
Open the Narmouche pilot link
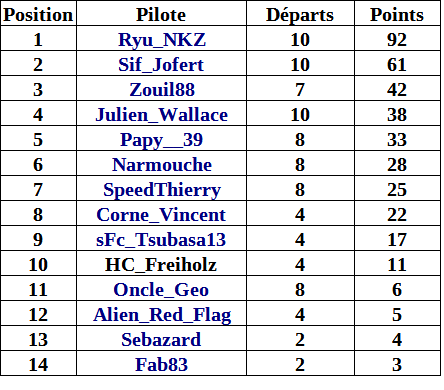(x=162, y=165)
